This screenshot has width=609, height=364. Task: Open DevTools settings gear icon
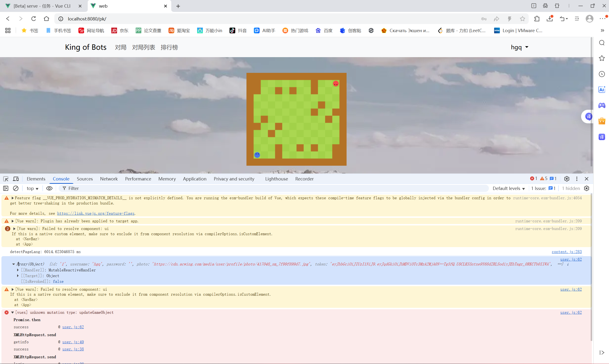567,179
